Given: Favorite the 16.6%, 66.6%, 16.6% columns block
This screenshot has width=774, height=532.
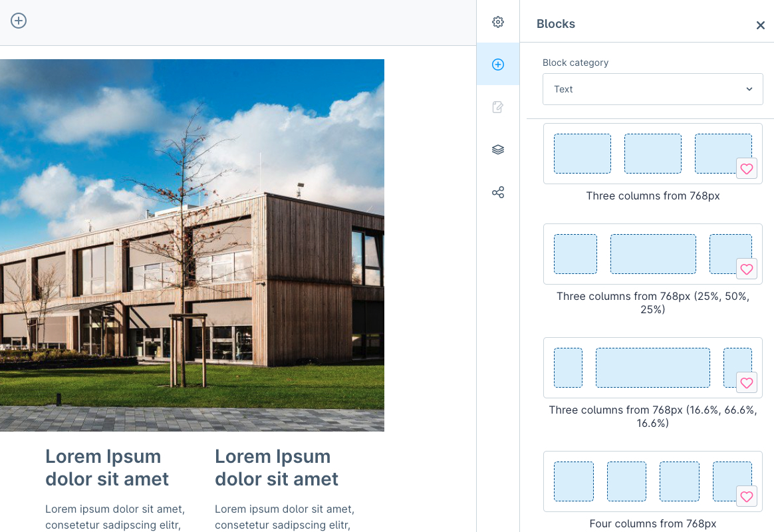Looking at the screenshot, I should pyautogui.click(x=746, y=382).
